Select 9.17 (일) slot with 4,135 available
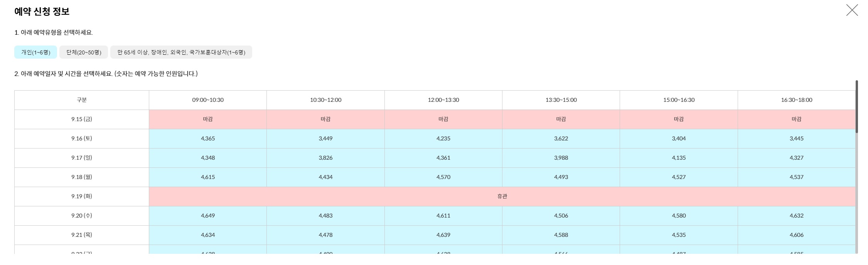The image size is (868, 265). coord(679,158)
